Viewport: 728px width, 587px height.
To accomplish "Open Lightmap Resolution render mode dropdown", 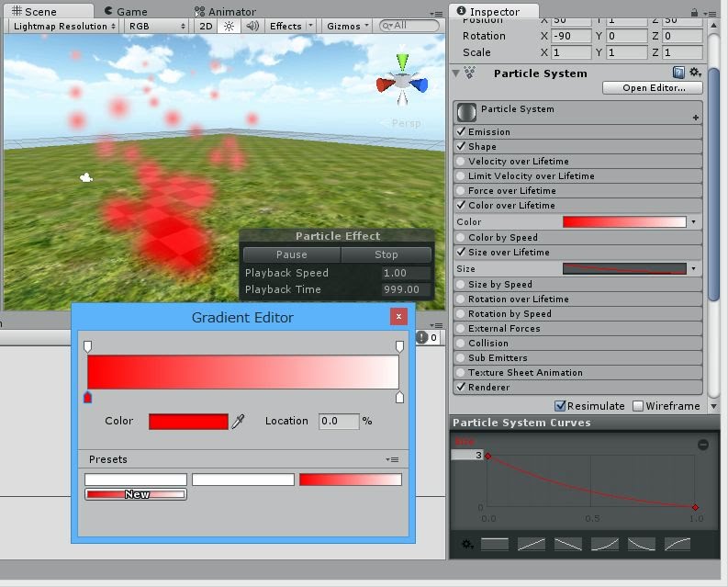I will pos(64,26).
